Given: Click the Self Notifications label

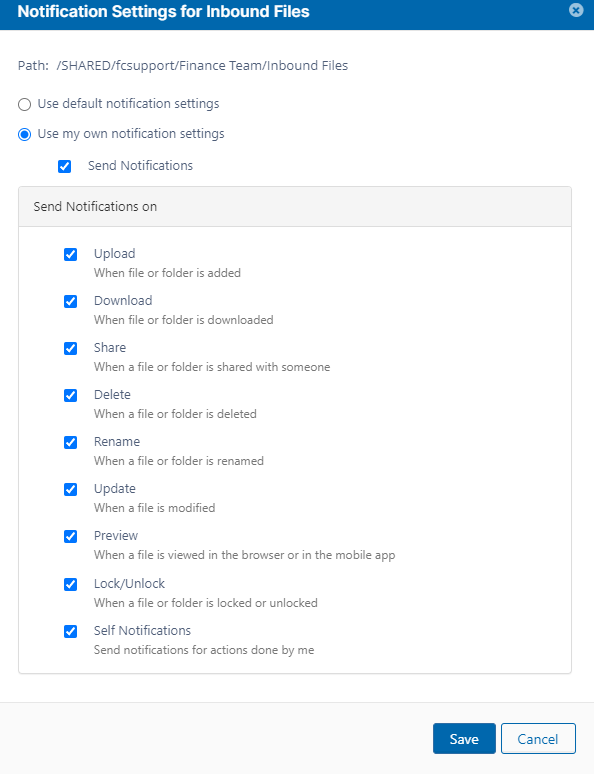Looking at the screenshot, I should pyautogui.click(x=142, y=630).
